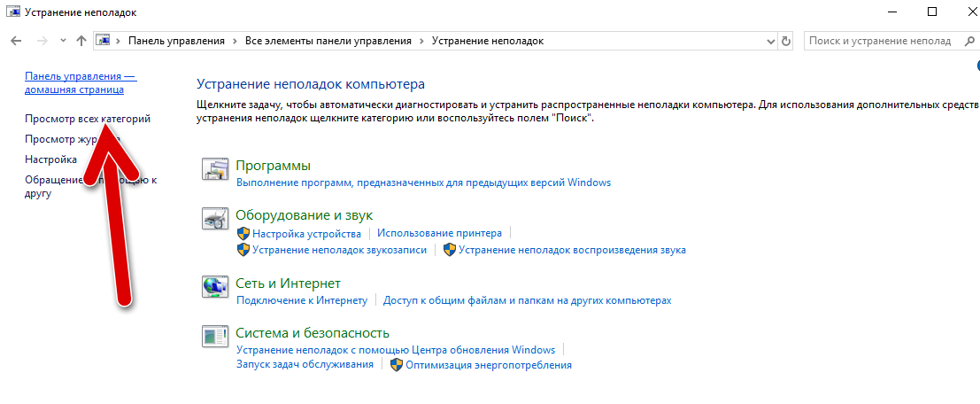Open Устранение неполадок воспроизведения звука link

coord(573,250)
